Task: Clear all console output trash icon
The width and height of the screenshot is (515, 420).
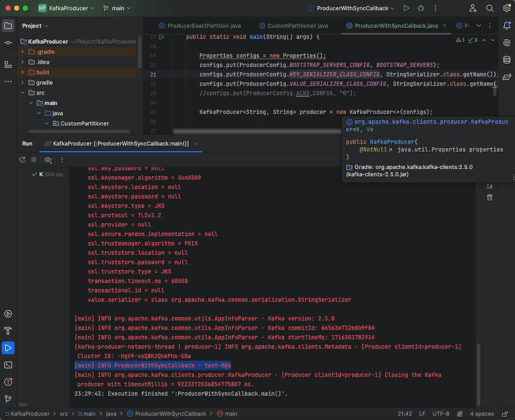Action: coord(490,197)
